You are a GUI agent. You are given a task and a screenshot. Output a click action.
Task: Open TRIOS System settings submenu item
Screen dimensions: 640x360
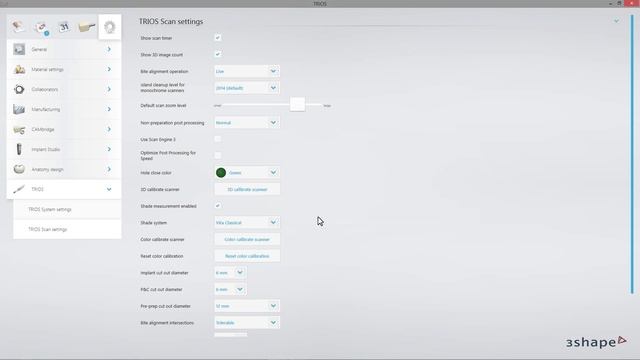[67, 209]
